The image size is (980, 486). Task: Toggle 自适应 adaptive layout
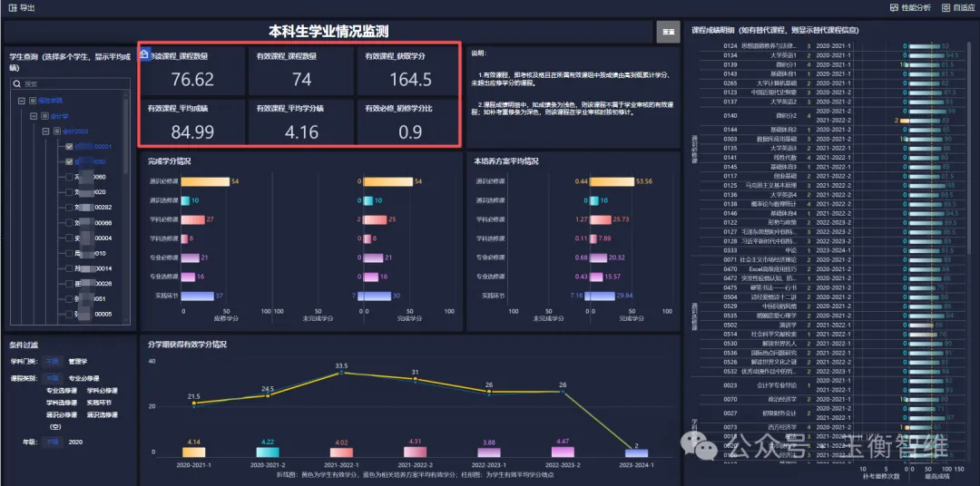coord(958,7)
